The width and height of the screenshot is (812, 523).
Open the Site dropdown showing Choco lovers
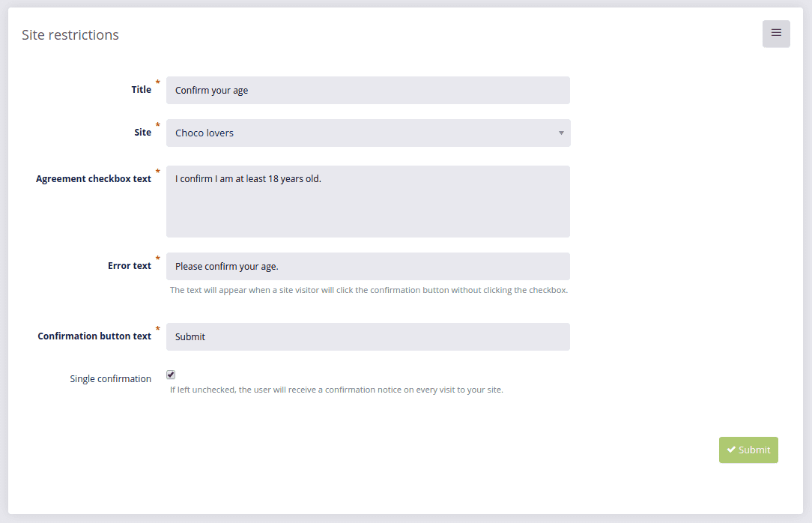(368, 133)
